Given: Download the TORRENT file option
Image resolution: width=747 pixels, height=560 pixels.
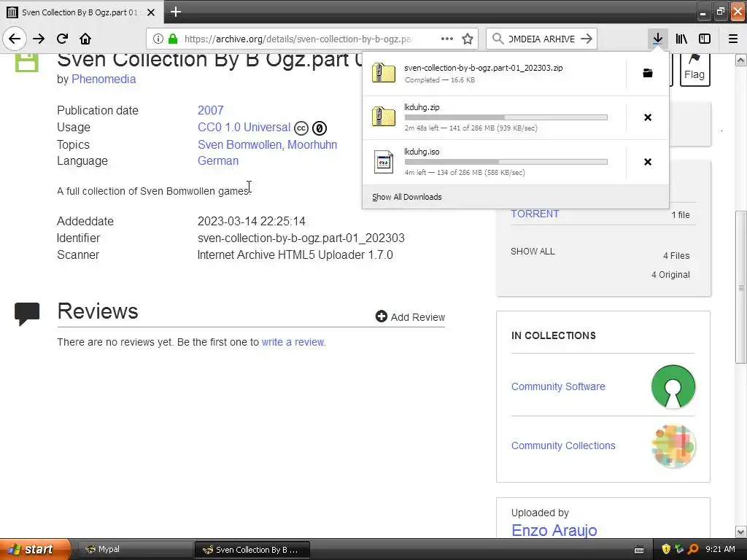Looking at the screenshot, I should coord(535,214).
